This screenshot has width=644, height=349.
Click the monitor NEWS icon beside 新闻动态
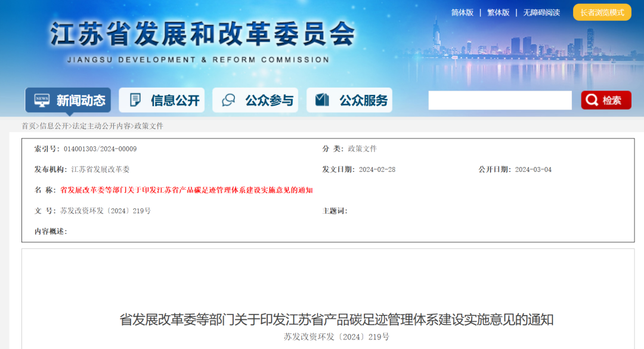pos(41,100)
